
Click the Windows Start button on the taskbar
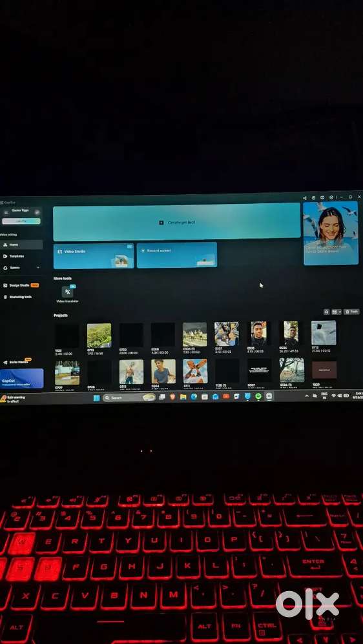(x=97, y=397)
